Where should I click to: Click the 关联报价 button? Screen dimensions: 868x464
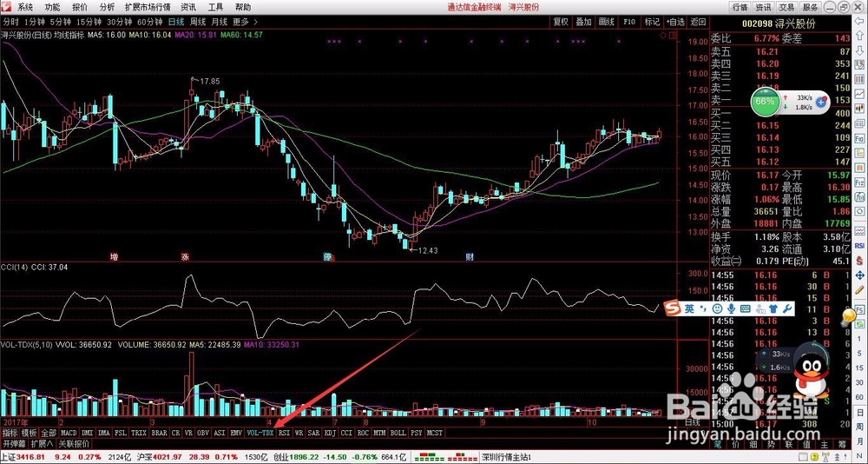point(74,444)
